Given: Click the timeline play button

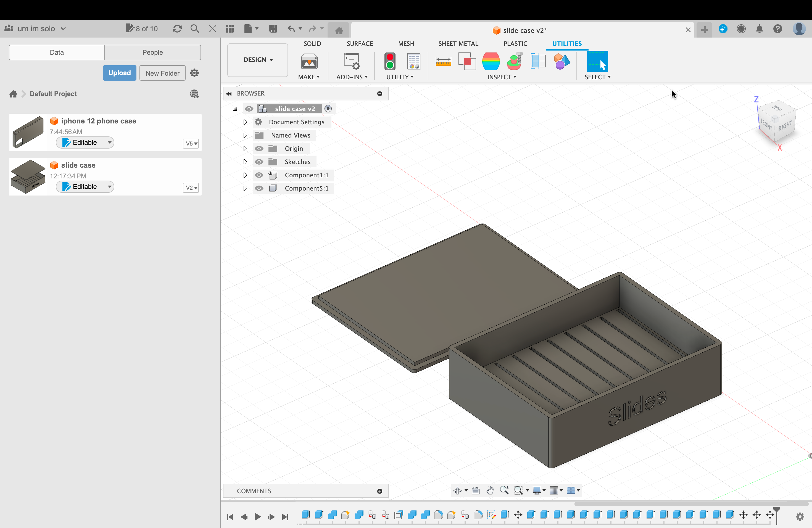Looking at the screenshot, I should tap(258, 517).
